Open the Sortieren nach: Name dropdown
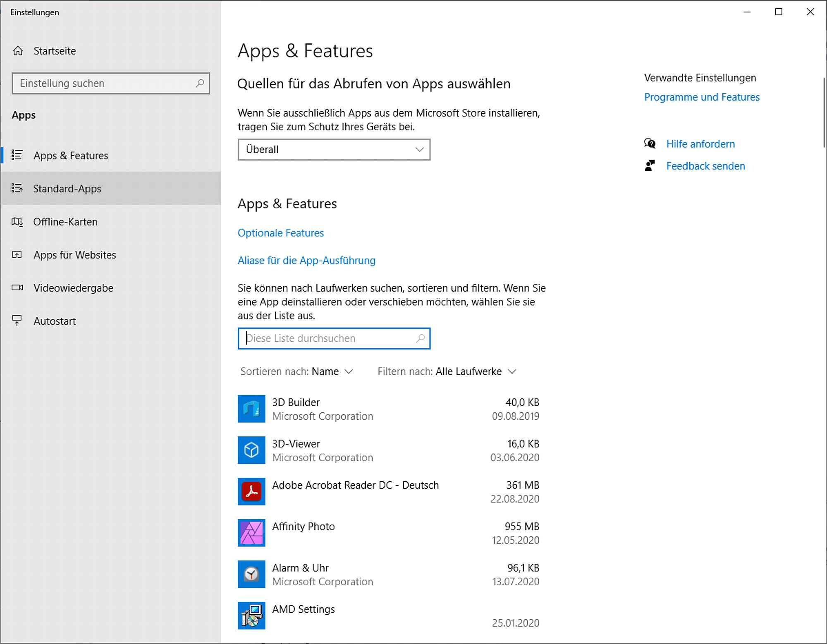 click(296, 371)
